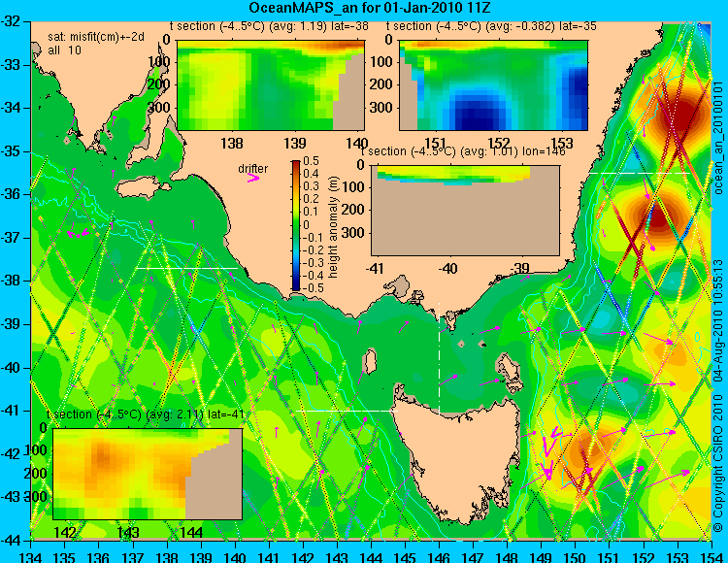This screenshot has width=728, height=563.
Task: Click the white section line at latitude -38
Action: point(186,268)
